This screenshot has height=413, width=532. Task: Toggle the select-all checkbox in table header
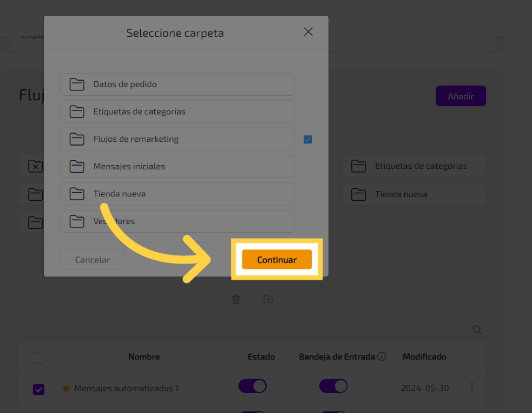pyautogui.click(x=38, y=358)
